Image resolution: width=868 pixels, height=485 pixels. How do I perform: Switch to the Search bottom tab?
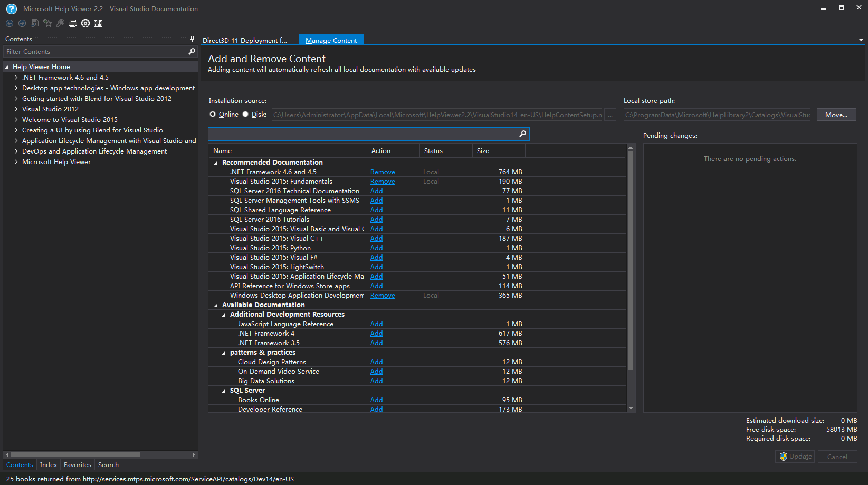click(108, 465)
